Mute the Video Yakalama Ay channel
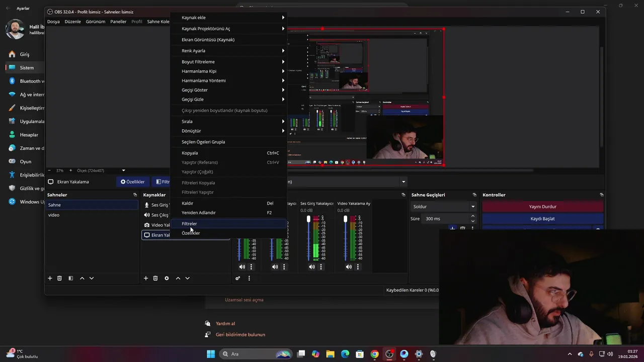The height and width of the screenshot is (362, 644). click(x=349, y=267)
